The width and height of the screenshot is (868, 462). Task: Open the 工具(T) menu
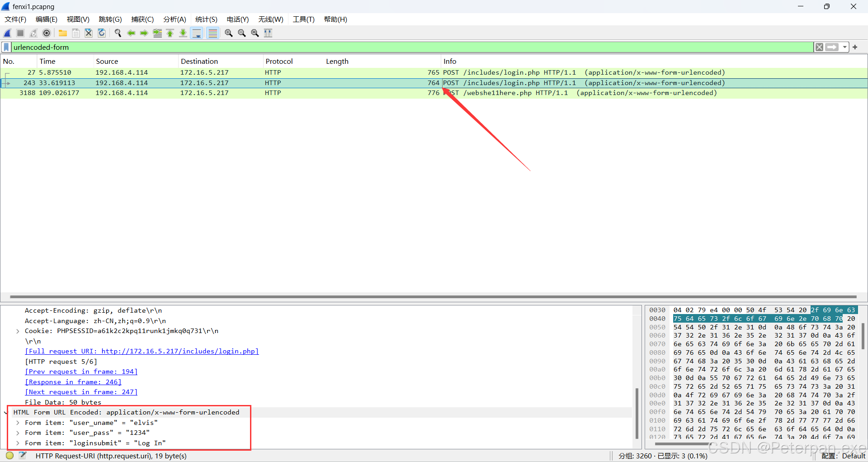(x=303, y=19)
